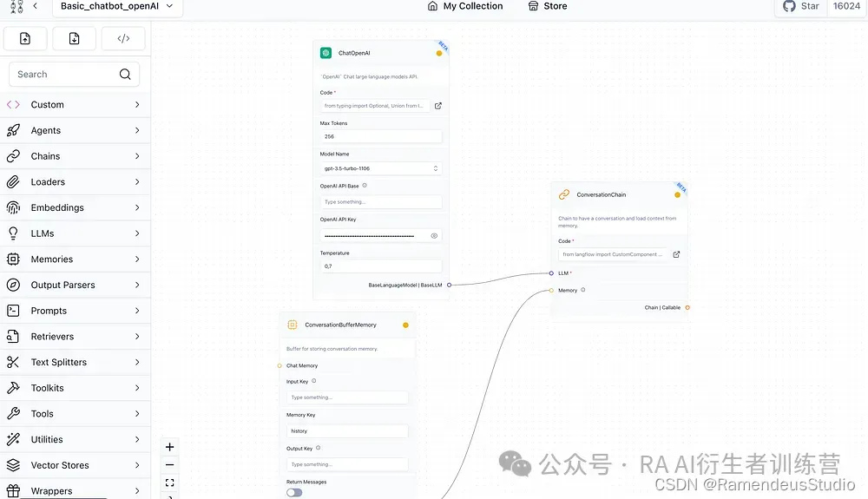Click the Embeddings fingerprint icon

13,207
